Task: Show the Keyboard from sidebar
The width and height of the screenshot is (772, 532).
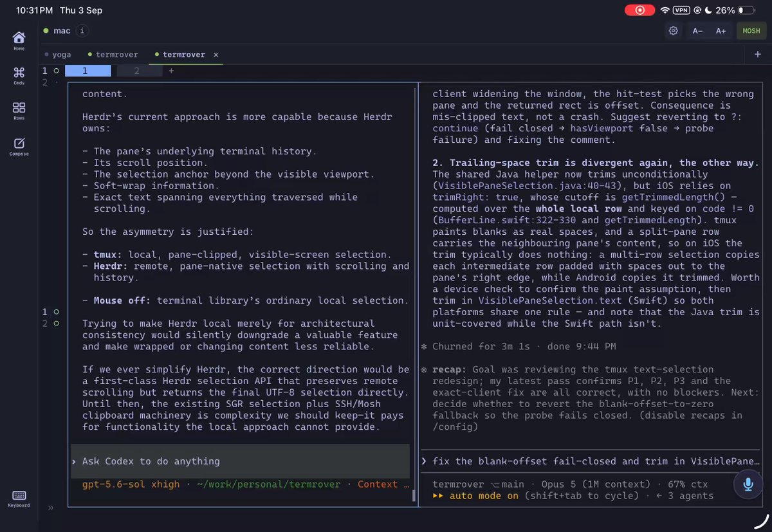Action: click(19, 499)
